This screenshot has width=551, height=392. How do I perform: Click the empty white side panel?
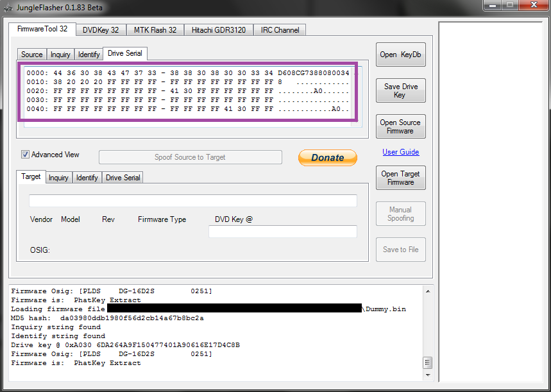491,202
